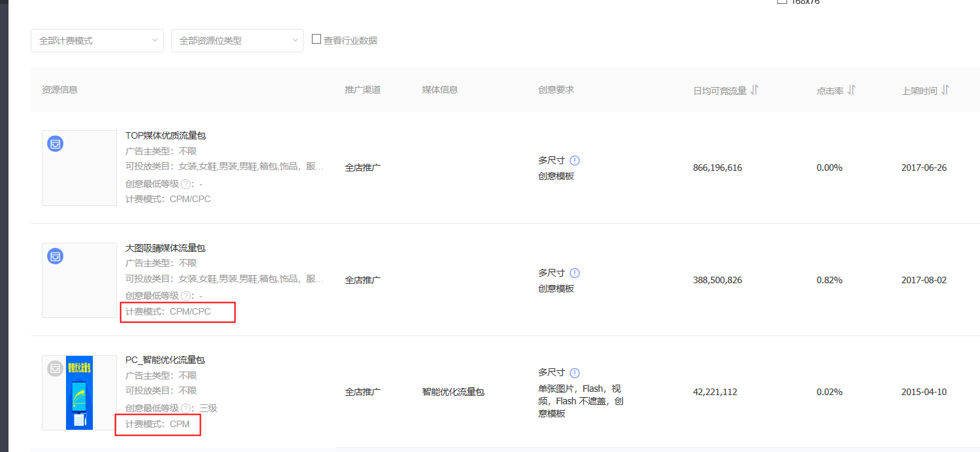Click the 创意要求 column header
980x452 pixels.
click(x=556, y=90)
